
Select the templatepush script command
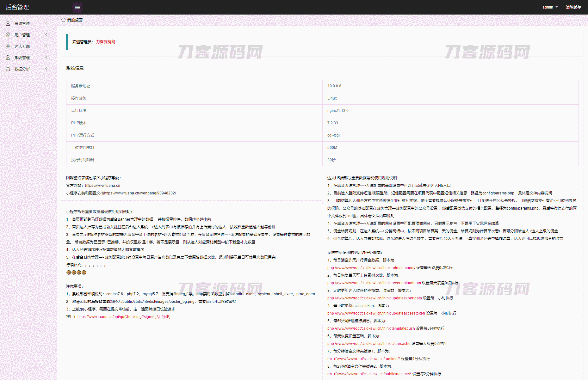point(371,328)
